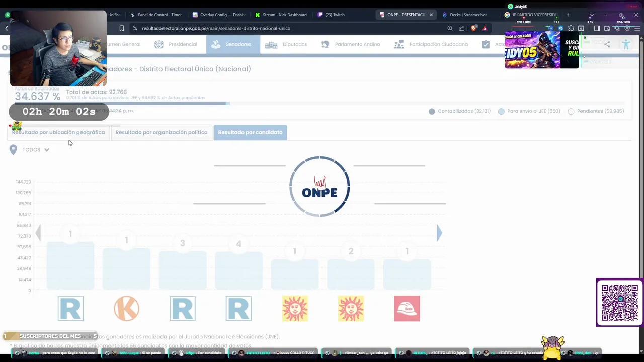644x362 pixels.
Task: Click the ONPE loading logo
Action: [x=319, y=187]
